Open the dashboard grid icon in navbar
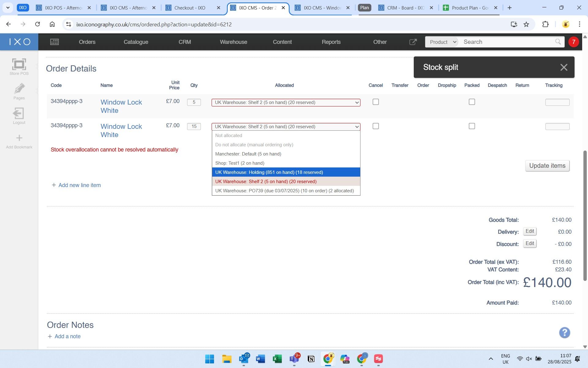 (55, 42)
